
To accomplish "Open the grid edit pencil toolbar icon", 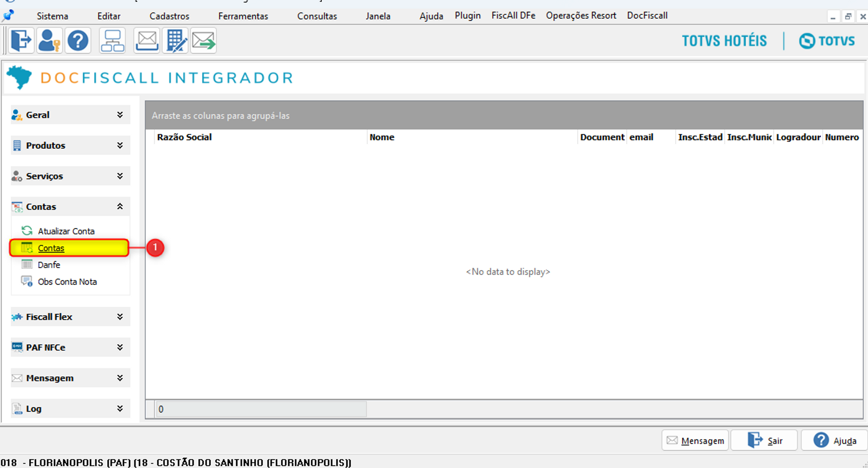I will click(175, 41).
